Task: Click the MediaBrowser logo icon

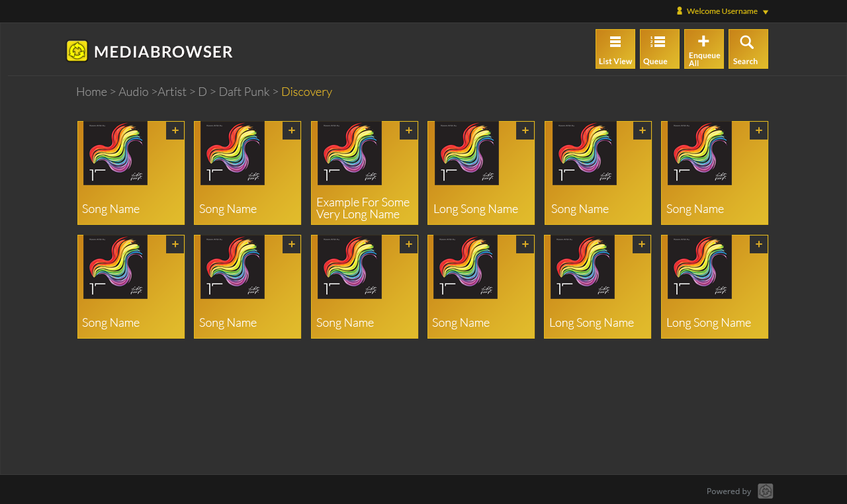Action: click(77, 51)
